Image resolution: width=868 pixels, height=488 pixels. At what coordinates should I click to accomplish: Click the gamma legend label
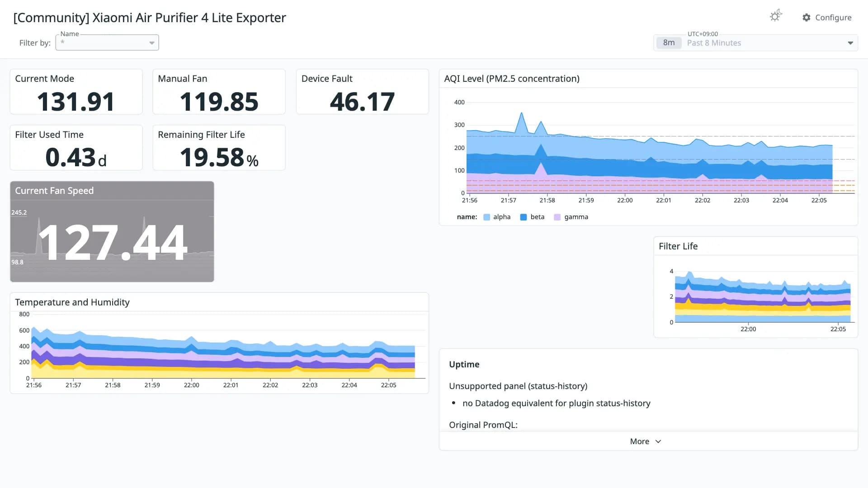coord(576,217)
